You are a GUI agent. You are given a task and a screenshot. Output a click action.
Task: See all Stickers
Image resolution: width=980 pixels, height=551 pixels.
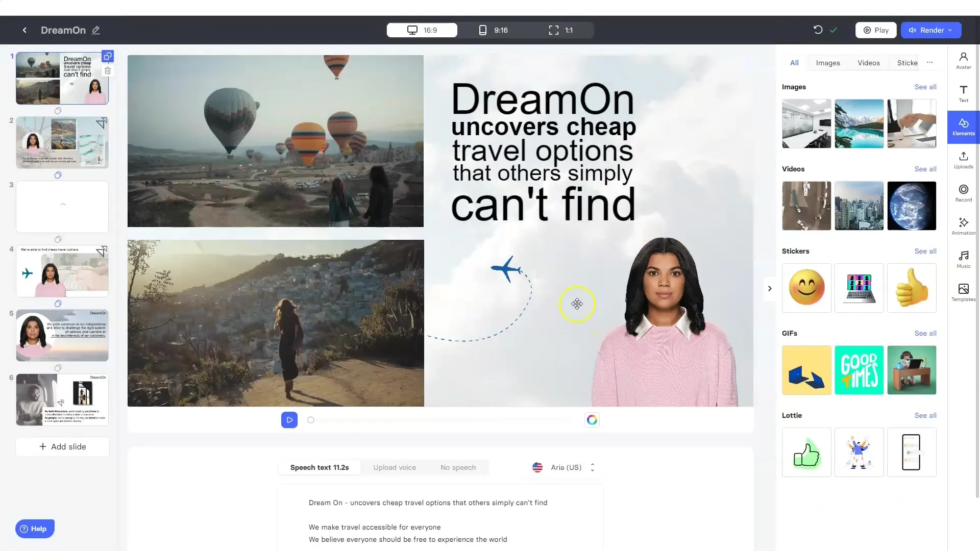click(925, 251)
